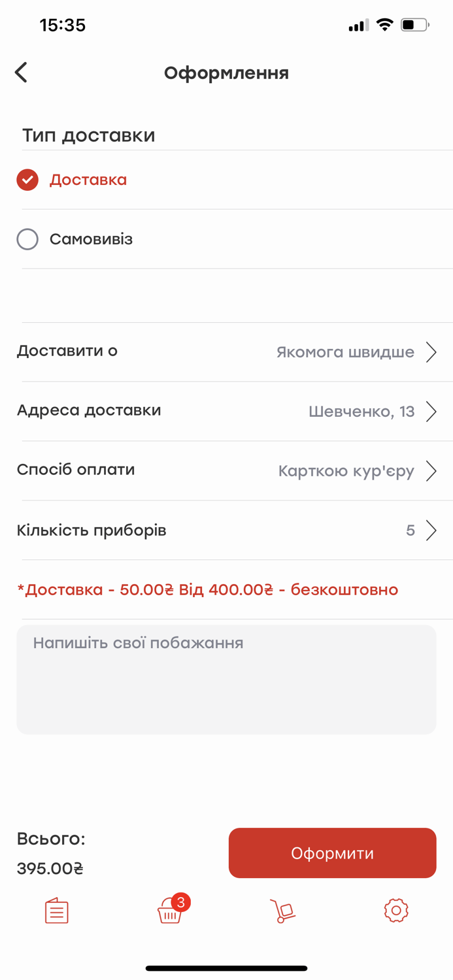
Task: Tap the Напишіть свої побажання text field
Action: tap(226, 679)
